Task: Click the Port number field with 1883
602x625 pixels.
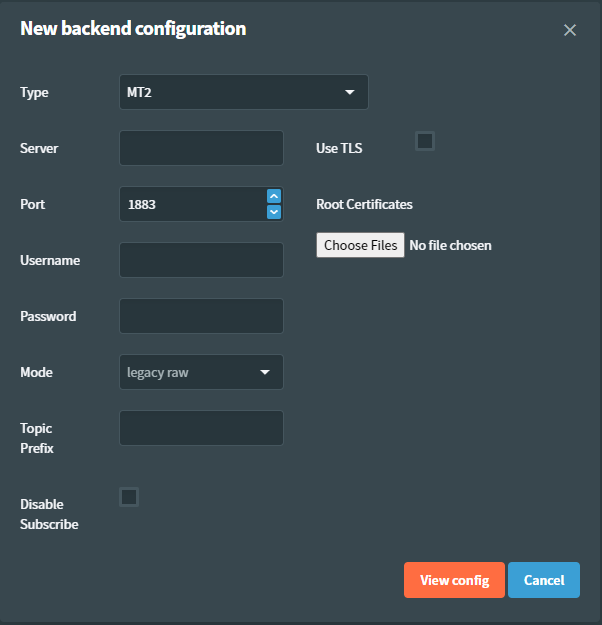Action: click(192, 204)
